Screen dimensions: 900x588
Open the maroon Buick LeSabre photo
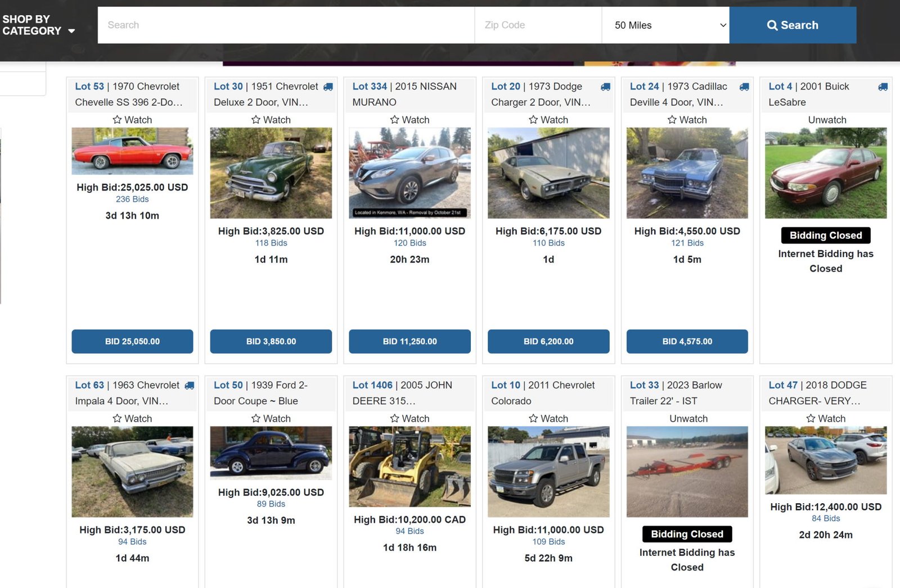coord(826,173)
